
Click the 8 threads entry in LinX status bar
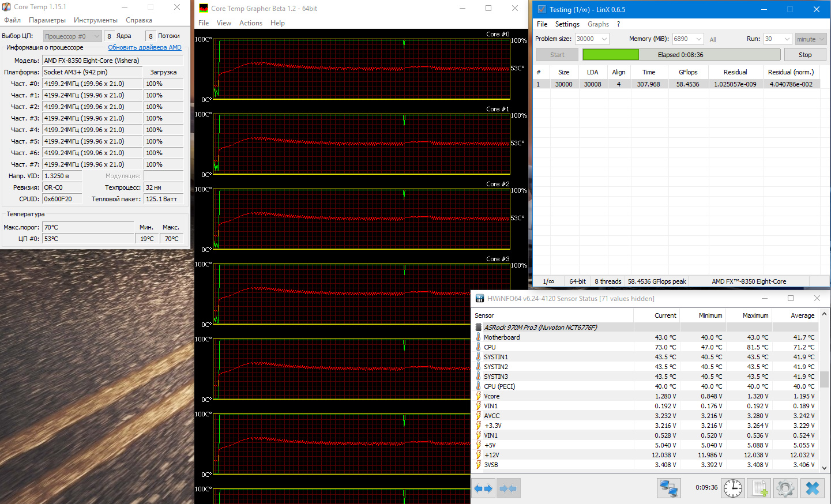[608, 281]
